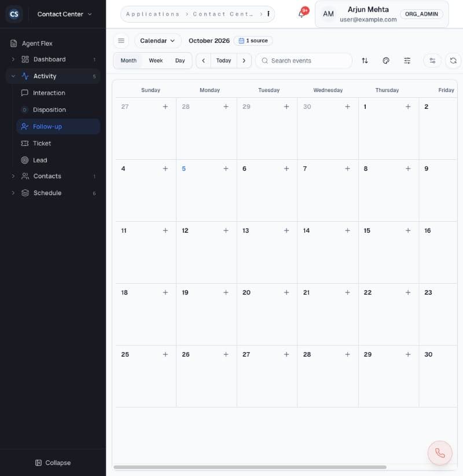The height and width of the screenshot is (476, 463).
Task: Click the ORG_ADMIN role badge
Action: coord(421,14)
